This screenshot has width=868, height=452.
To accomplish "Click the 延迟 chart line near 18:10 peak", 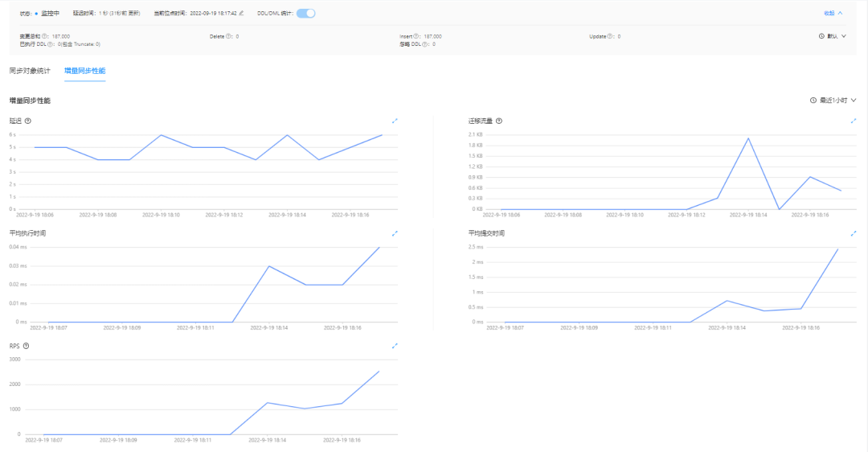I will tap(161, 135).
